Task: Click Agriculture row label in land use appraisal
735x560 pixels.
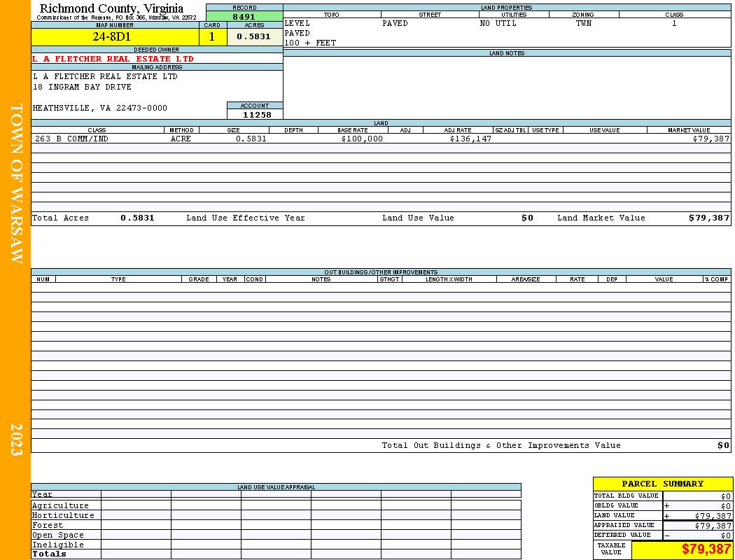Action: pos(60,505)
